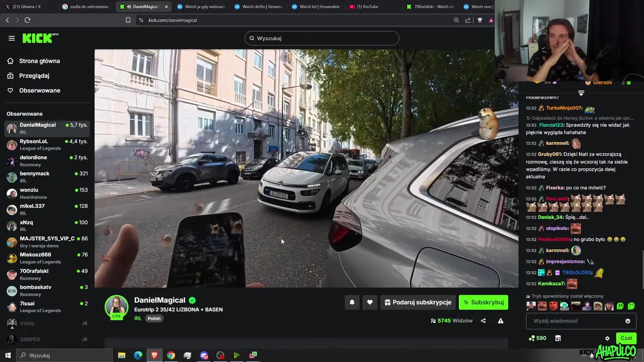
Task: Open File Explorer from taskbar
Action: (x=121, y=355)
